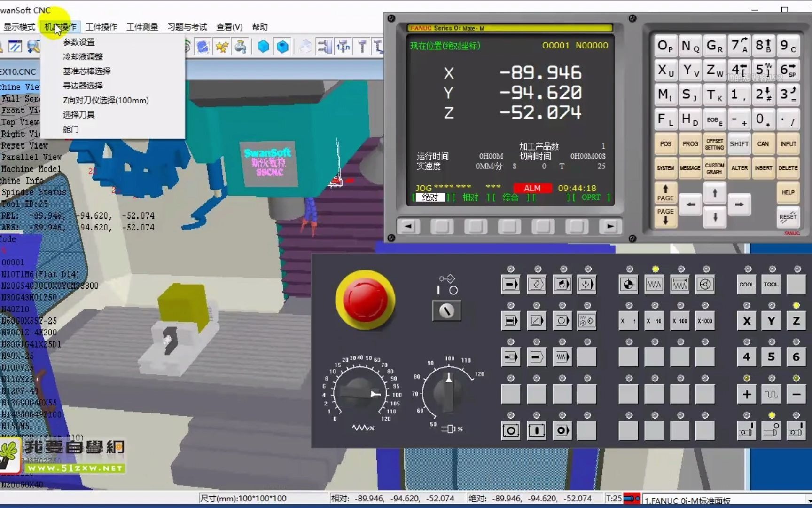The width and height of the screenshot is (812, 508).
Task: Click the PAGE up key
Action: click(x=665, y=193)
